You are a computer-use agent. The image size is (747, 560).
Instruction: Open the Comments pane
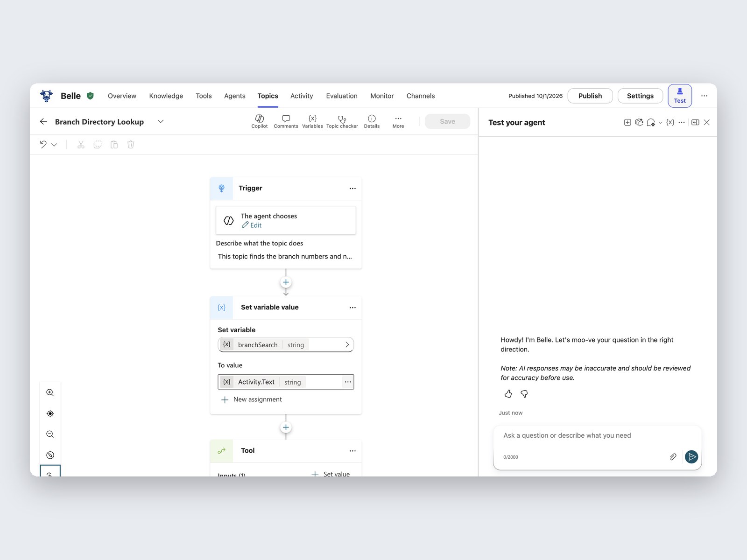pos(286,121)
